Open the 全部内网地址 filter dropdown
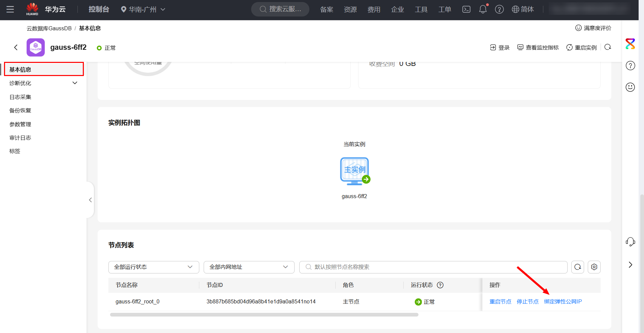Screen dimensions: 644x333 pos(249,267)
